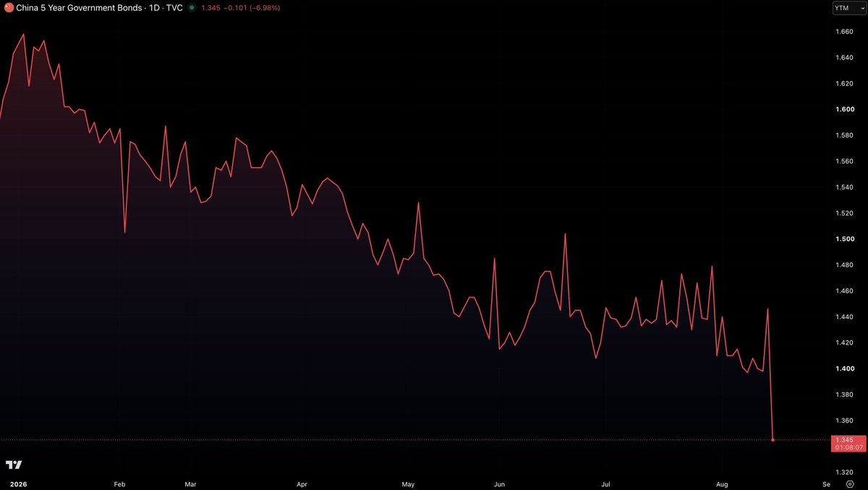Click the 1D interval label
This screenshot has height=490, width=868.
pos(154,8)
